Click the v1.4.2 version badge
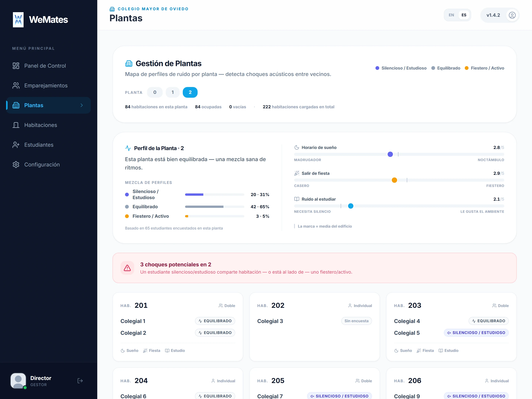532x399 pixels. [x=493, y=15]
